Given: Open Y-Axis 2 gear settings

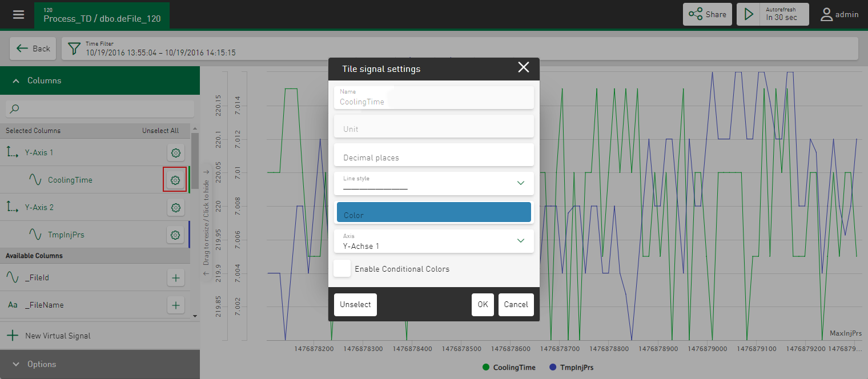Looking at the screenshot, I should (175, 208).
